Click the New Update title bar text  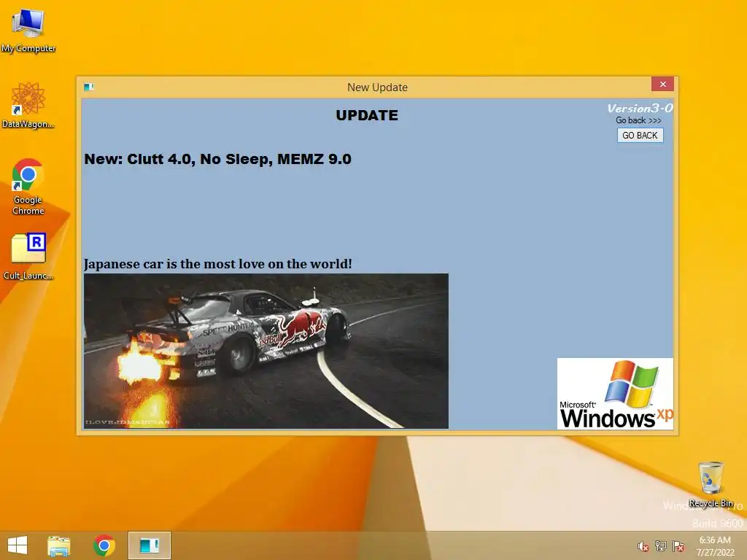377,87
